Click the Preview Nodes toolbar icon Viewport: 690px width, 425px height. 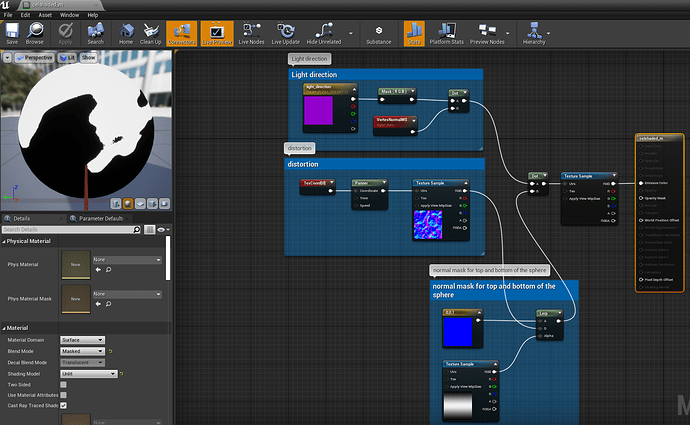[487, 33]
